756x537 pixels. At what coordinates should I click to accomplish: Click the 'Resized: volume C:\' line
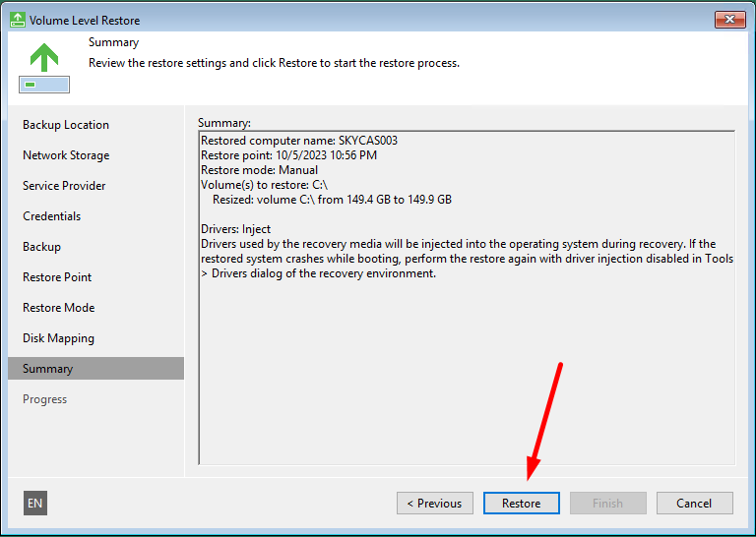(x=332, y=200)
